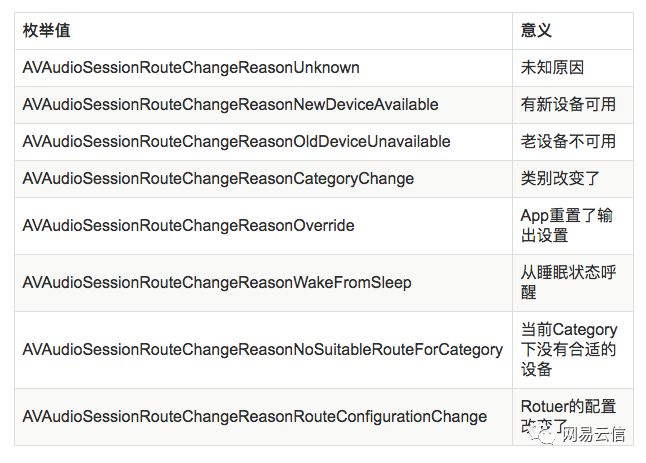Image resolution: width=646 pixels, height=463 pixels.
Task: Select the AVAudioSessionRouteChangeReasonCategoryChange row text
Action: pos(218,179)
